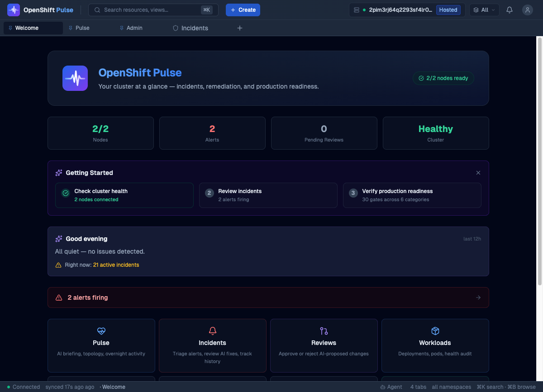This screenshot has height=392, width=543.
Task: Click the Reviews pull-request card icon
Action: point(324,331)
